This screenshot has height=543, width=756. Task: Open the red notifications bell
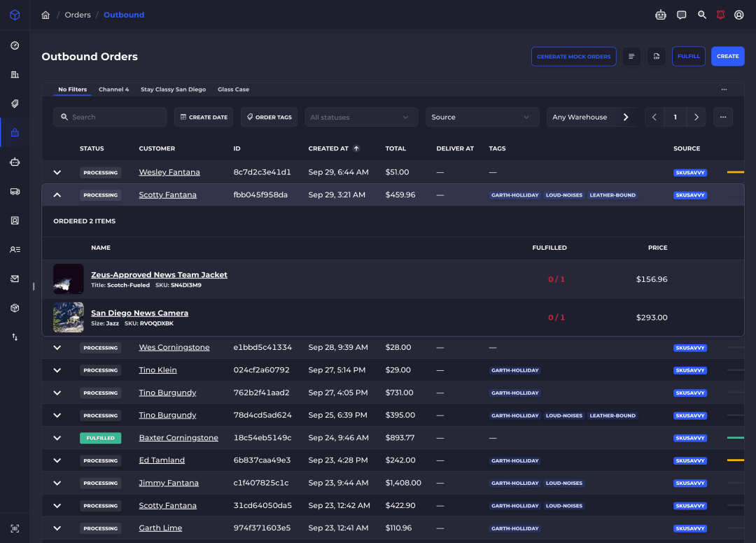(720, 15)
